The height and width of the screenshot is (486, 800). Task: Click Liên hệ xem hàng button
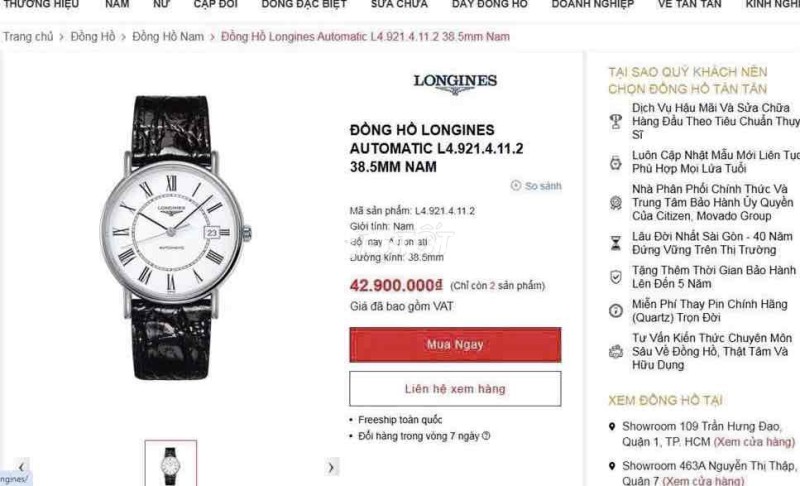[455, 389]
